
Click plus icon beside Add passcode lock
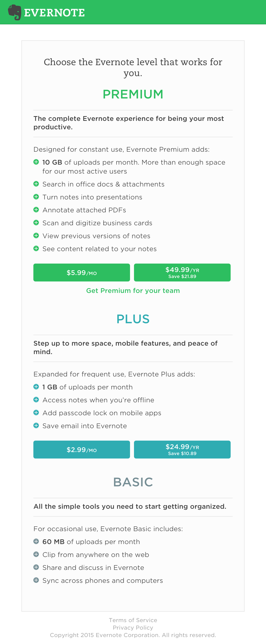(x=36, y=413)
